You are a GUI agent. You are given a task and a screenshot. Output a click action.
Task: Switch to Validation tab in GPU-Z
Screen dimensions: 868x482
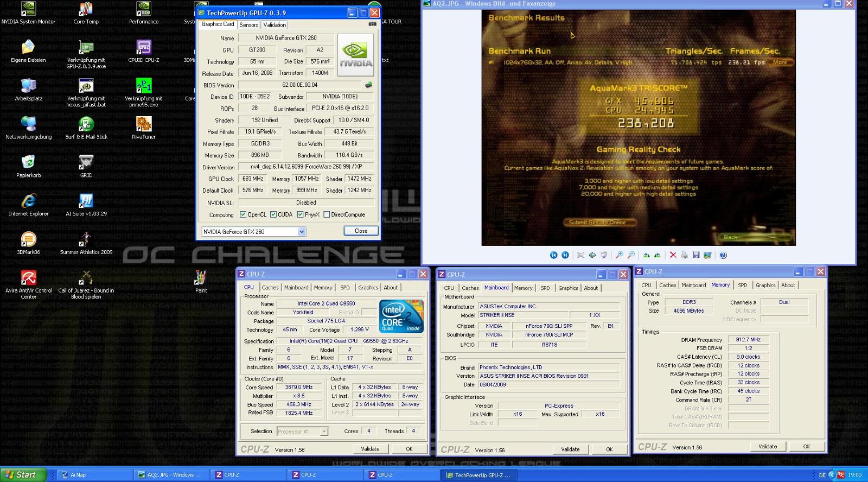click(275, 25)
